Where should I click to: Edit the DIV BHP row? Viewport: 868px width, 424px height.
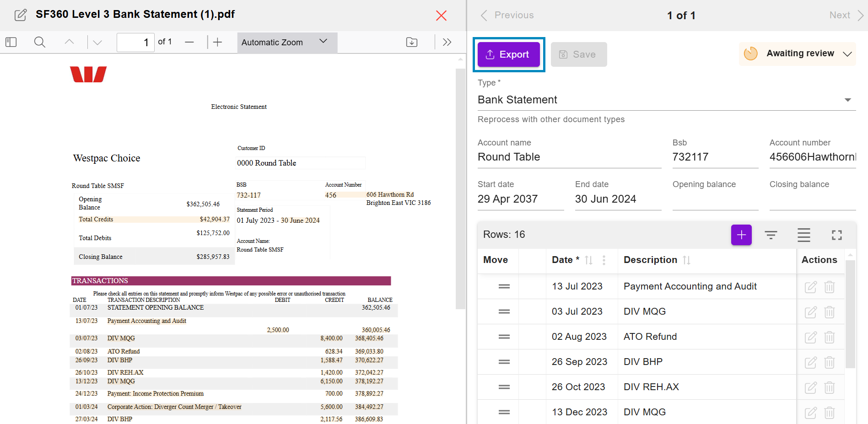coord(811,362)
